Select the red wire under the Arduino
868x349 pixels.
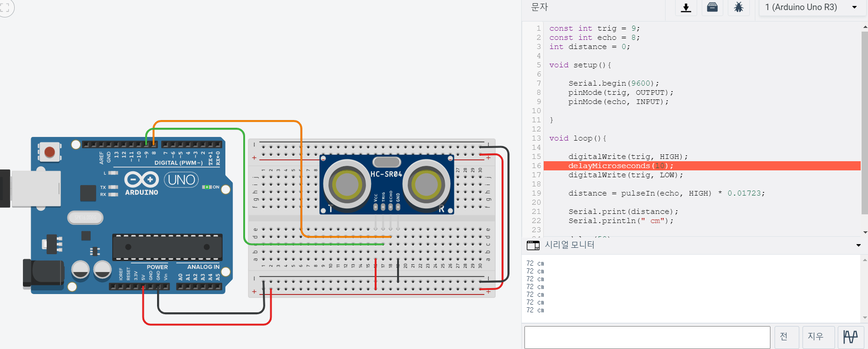[x=207, y=324]
